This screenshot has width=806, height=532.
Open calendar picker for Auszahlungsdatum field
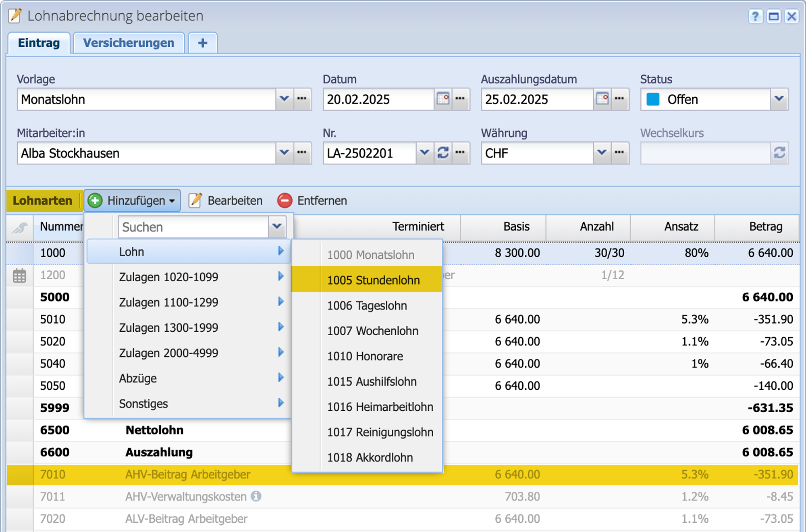click(602, 99)
